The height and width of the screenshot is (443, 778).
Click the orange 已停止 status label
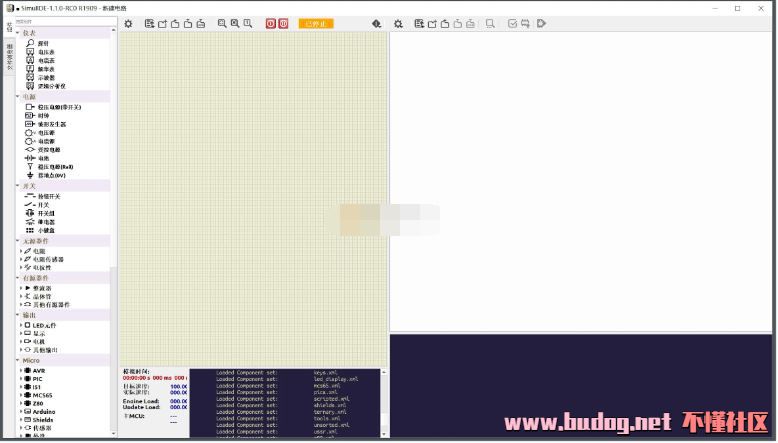click(316, 23)
